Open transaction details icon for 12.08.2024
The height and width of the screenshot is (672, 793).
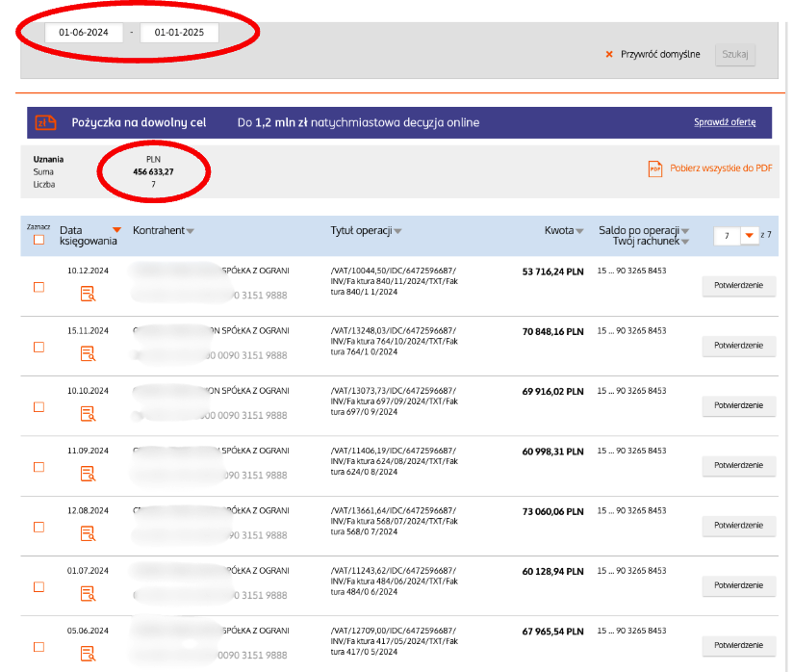(88, 533)
